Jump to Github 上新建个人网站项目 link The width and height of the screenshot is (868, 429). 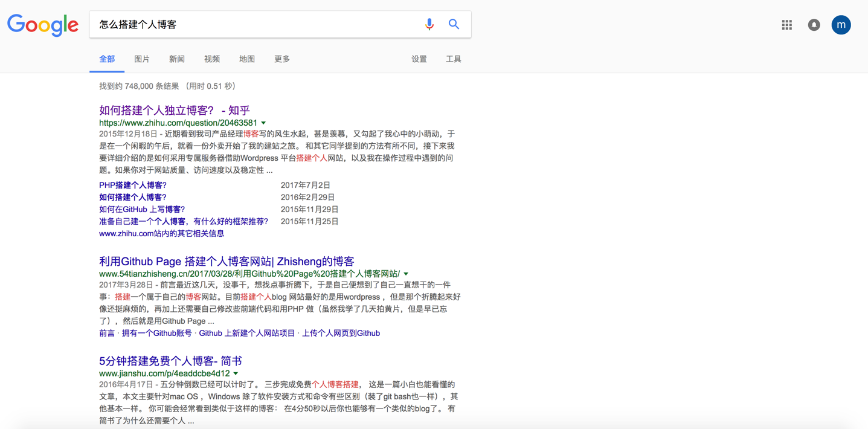[247, 334]
